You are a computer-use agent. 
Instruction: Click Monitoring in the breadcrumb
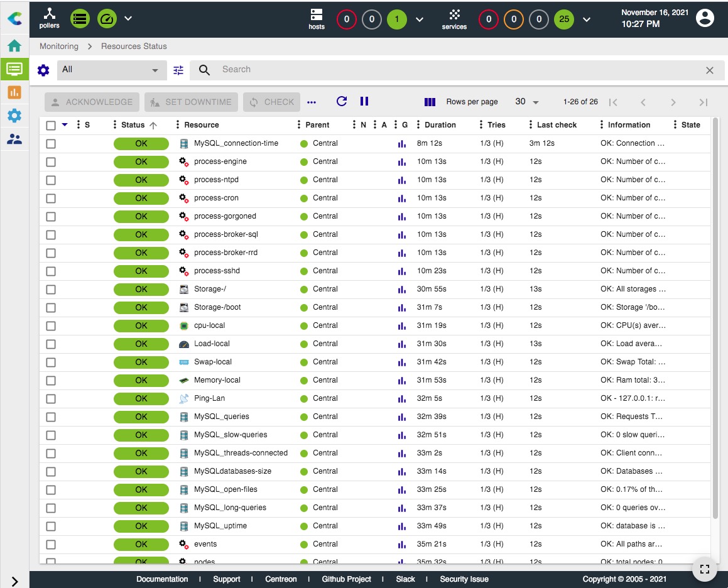(x=59, y=46)
